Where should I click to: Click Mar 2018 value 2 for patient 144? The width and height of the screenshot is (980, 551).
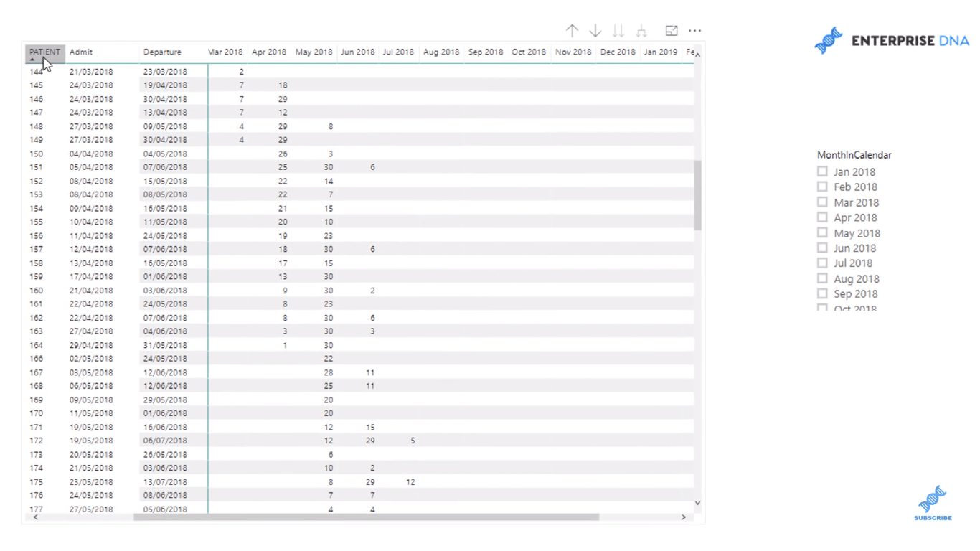coord(241,72)
